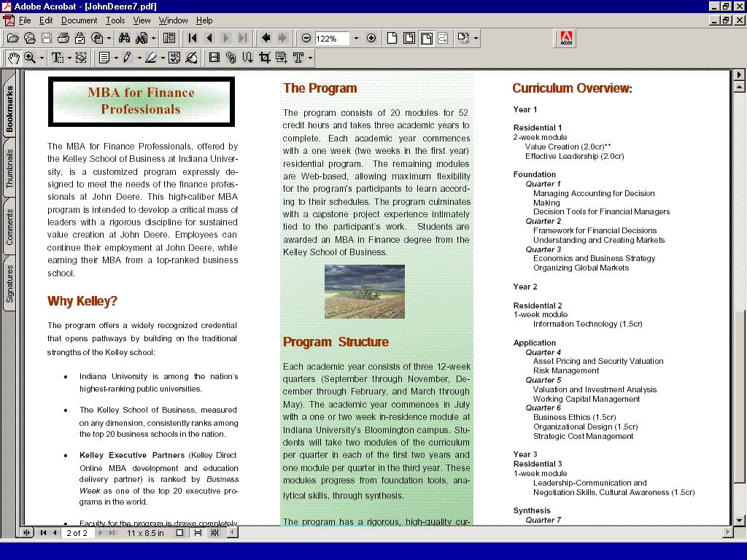Select the Notes comment tool

click(104, 58)
